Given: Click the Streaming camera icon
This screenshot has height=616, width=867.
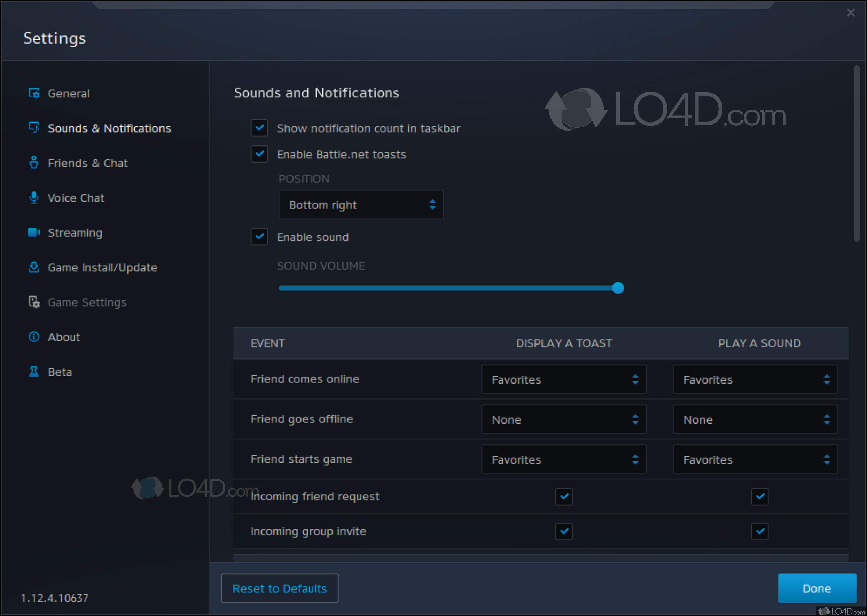Looking at the screenshot, I should [x=34, y=232].
